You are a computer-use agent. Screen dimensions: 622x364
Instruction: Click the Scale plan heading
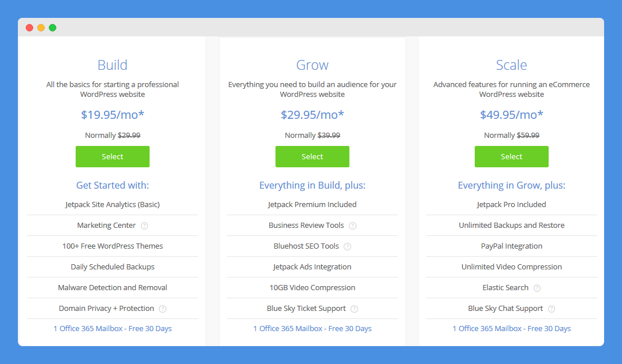512,65
